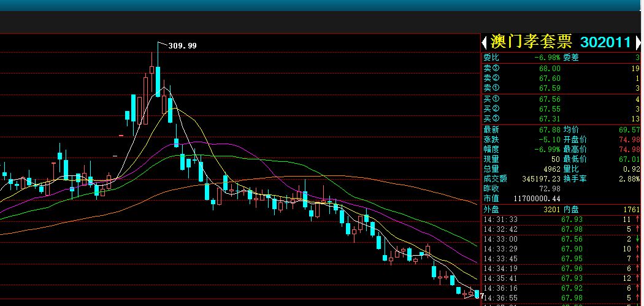Click the 涨跌 value -5.10

point(550,140)
